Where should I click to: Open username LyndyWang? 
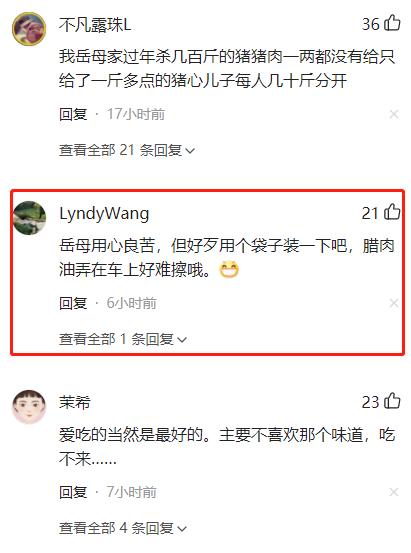pyautogui.click(x=104, y=214)
